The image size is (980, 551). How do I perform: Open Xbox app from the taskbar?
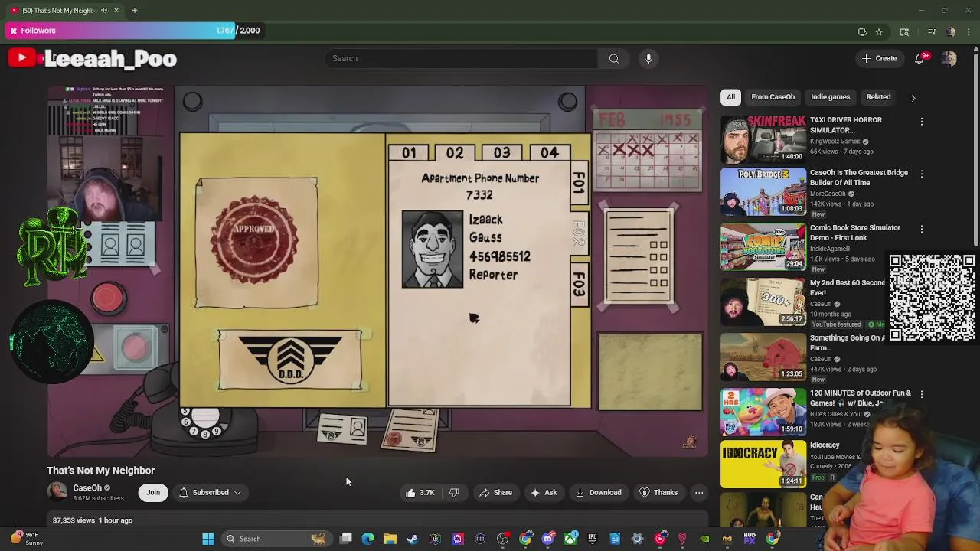tap(570, 539)
